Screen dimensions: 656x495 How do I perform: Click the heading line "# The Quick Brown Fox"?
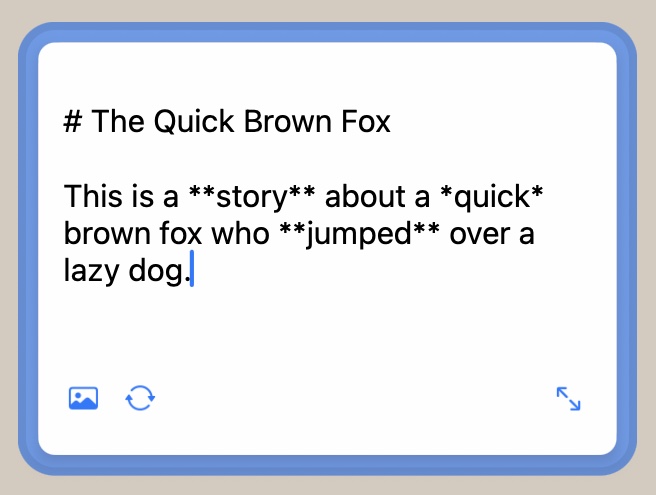(x=227, y=122)
